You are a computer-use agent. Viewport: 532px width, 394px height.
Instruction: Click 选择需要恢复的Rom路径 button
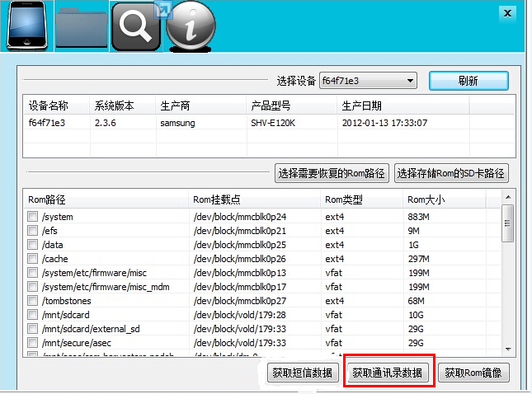[x=332, y=173]
